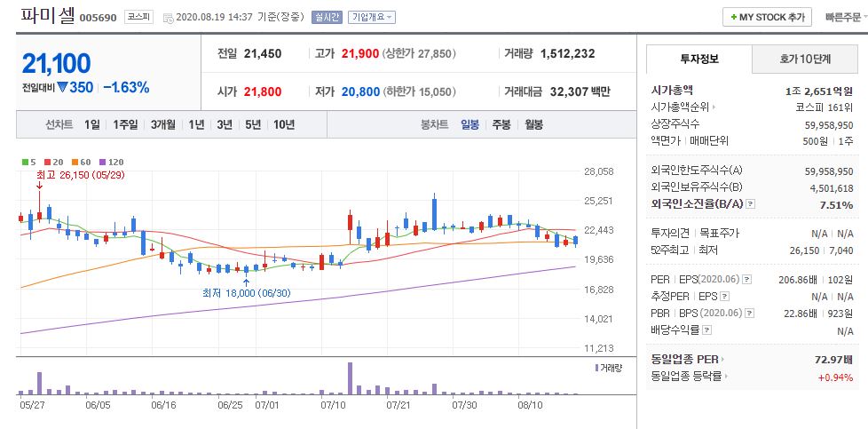Select the 3개월 line chart period

coord(162,124)
